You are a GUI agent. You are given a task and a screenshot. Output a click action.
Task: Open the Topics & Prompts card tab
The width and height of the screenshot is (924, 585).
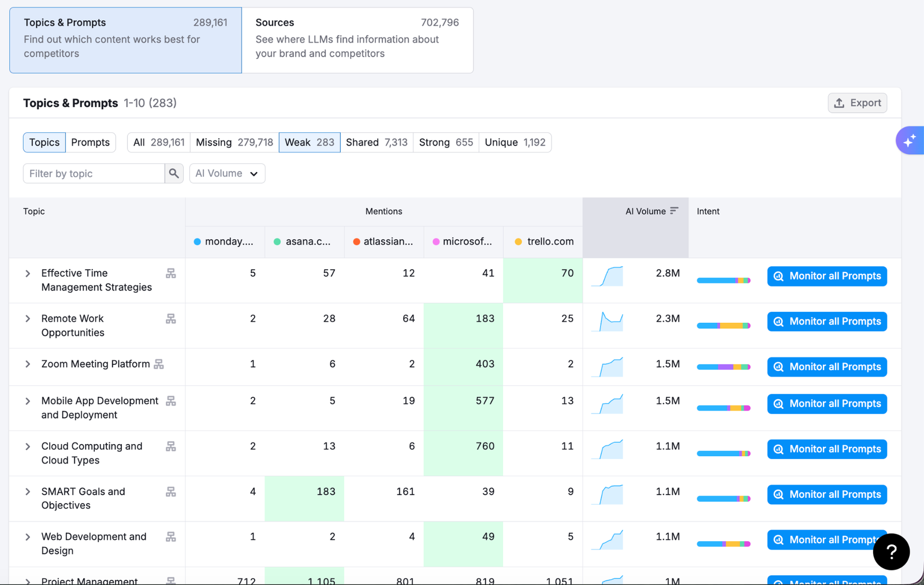(x=126, y=40)
